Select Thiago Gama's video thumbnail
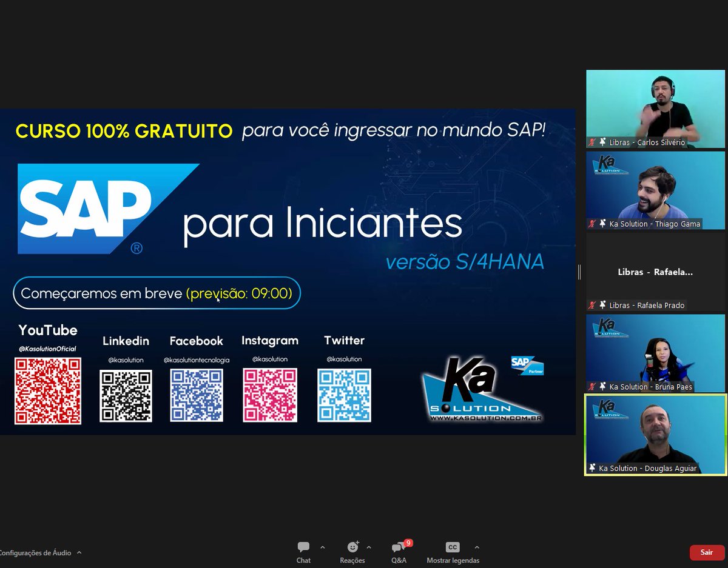This screenshot has width=728, height=568. (656, 190)
